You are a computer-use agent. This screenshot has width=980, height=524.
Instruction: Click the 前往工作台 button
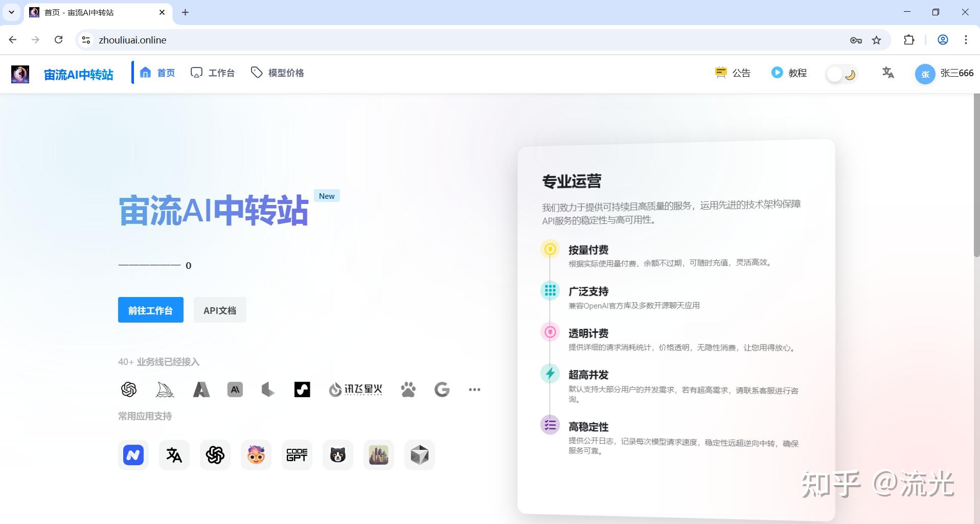point(150,309)
